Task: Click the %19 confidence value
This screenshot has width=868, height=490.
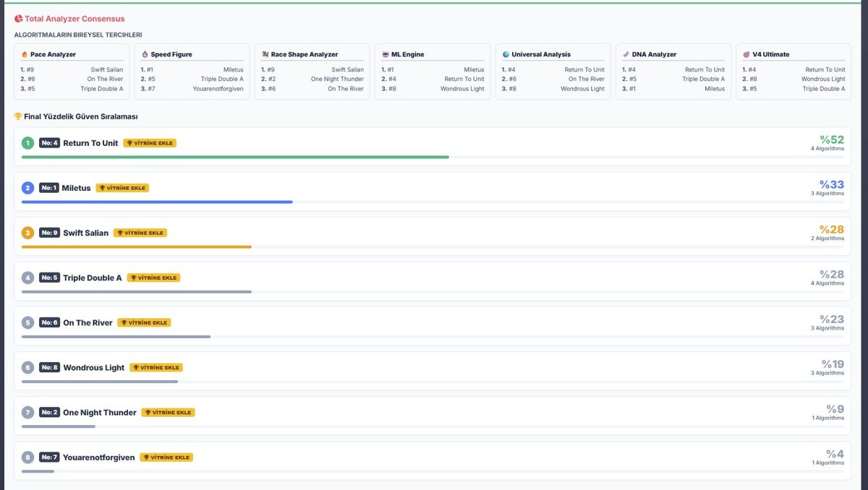Action: point(833,364)
